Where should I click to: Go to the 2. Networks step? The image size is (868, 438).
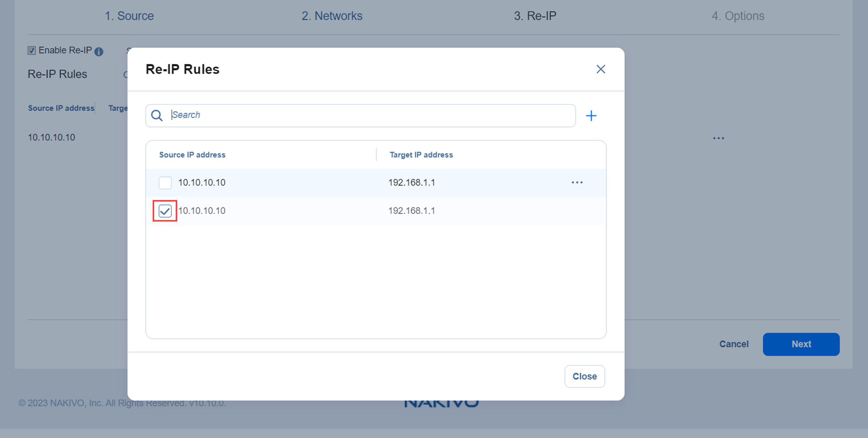pyautogui.click(x=332, y=16)
